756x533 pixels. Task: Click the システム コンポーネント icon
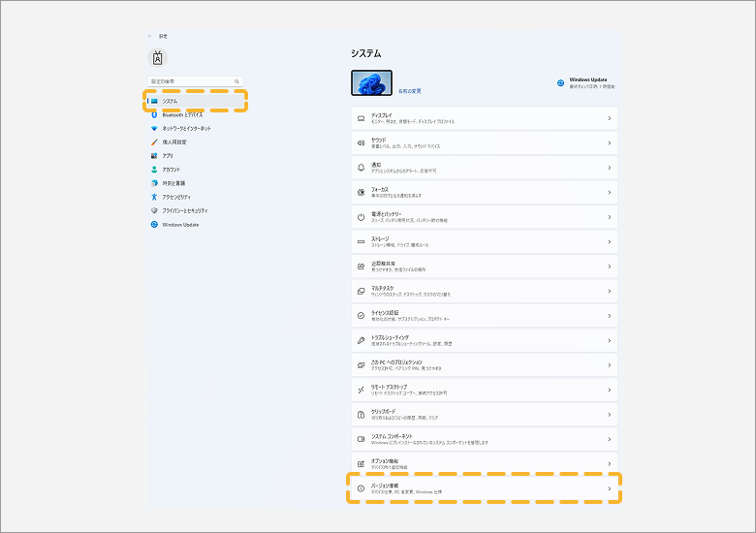[362, 439]
